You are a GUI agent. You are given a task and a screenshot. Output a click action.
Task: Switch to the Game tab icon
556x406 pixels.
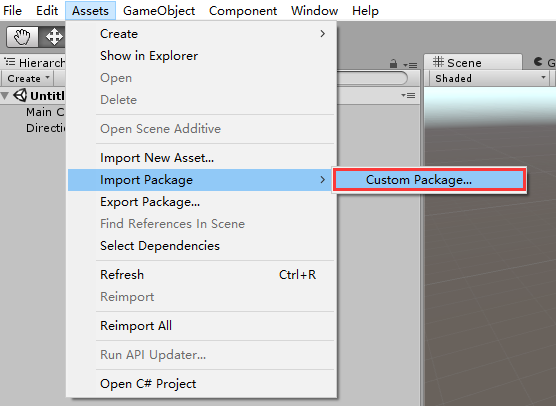pyautogui.click(x=538, y=62)
